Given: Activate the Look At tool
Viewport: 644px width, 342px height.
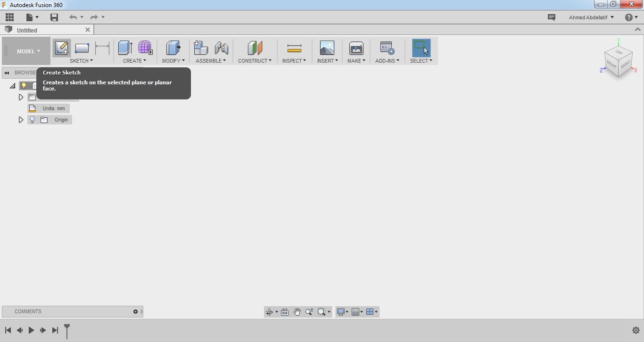Looking at the screenshot, I should (x=285, y=311).
